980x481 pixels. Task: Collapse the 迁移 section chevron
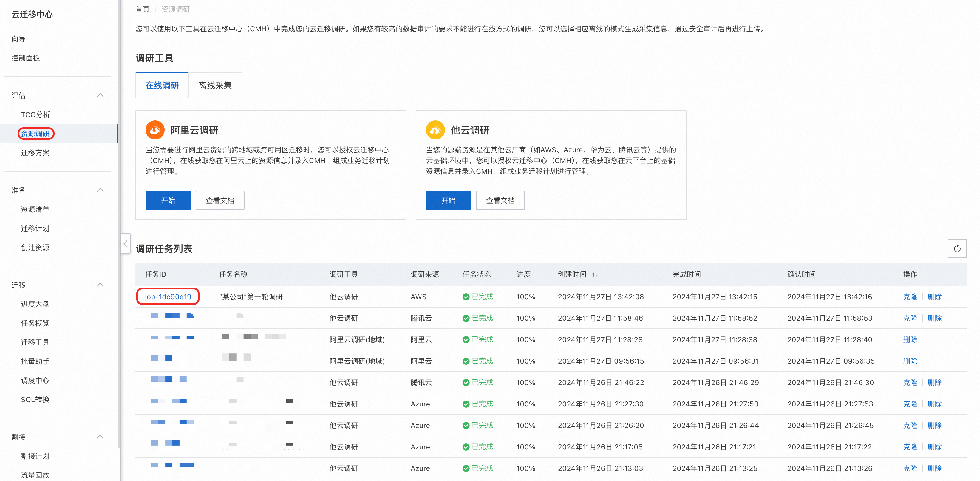coord(101,285)
